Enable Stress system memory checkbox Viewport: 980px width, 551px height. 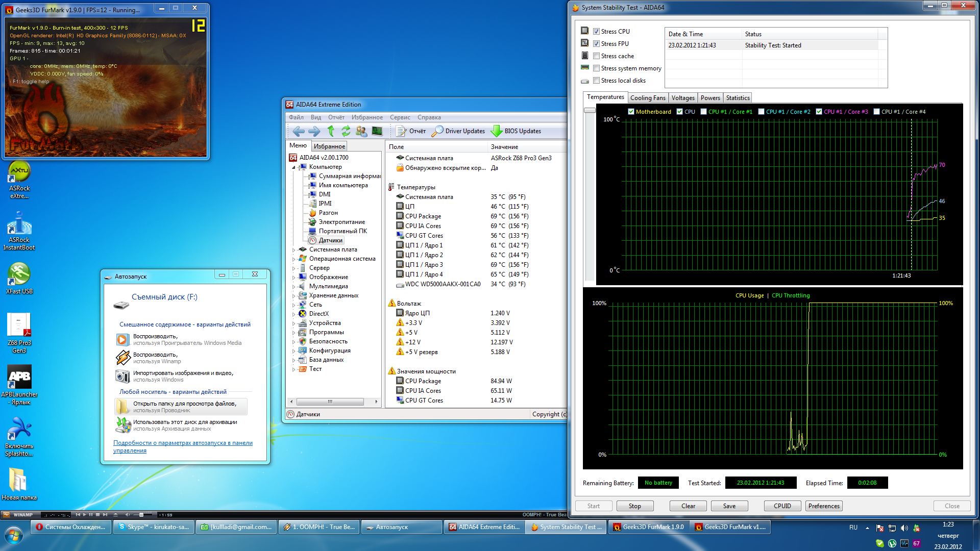click(x=596, y=68)
